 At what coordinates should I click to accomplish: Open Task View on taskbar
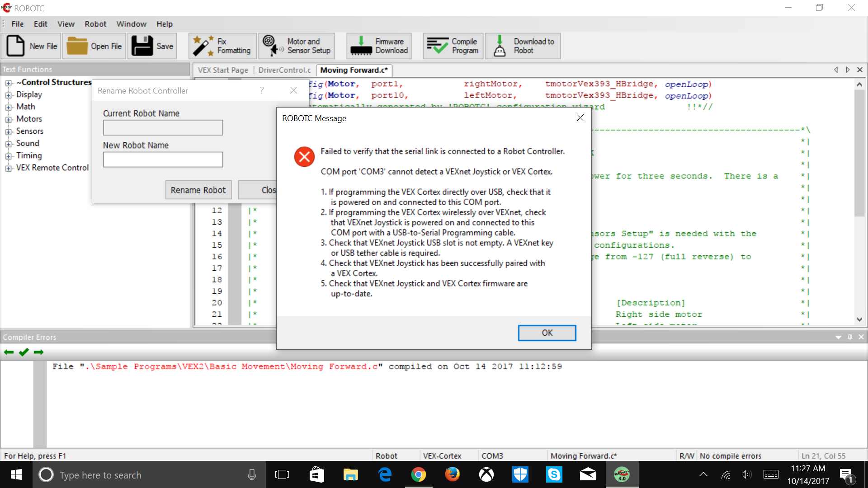(282, 474)
